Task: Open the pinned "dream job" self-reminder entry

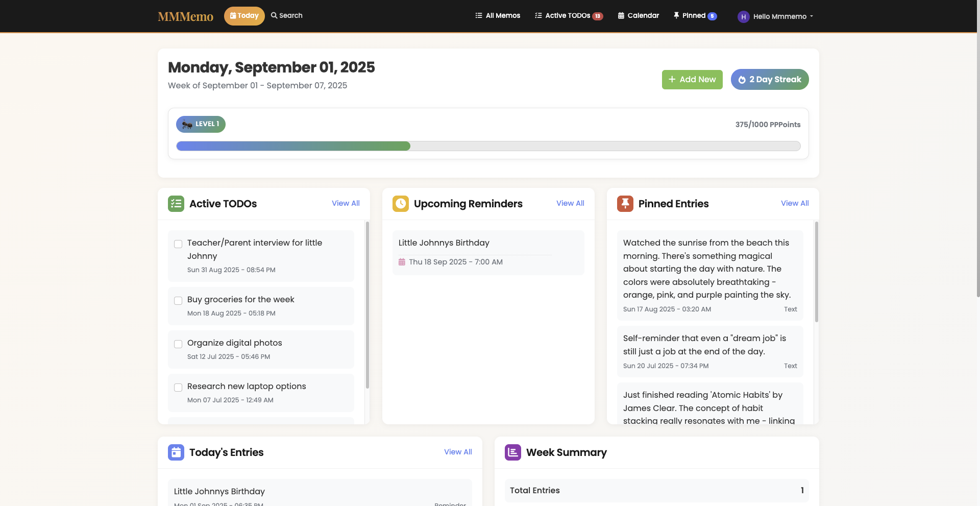Action: click(x=710, y=352)
